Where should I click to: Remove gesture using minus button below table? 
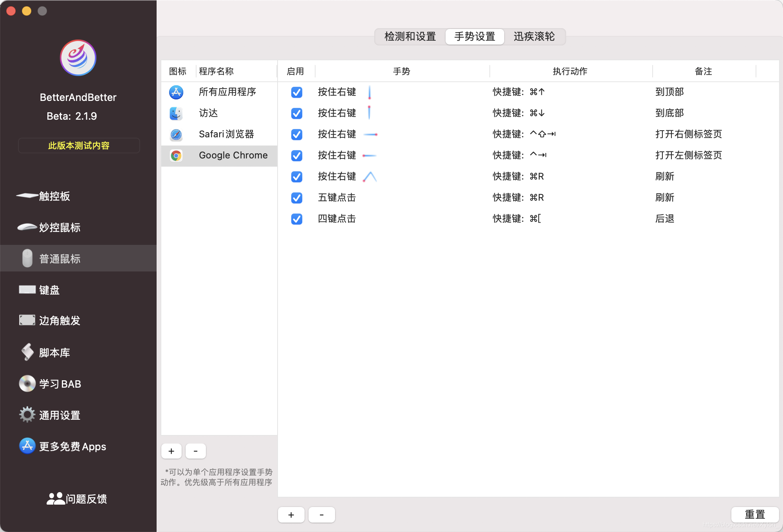point(321,515)
